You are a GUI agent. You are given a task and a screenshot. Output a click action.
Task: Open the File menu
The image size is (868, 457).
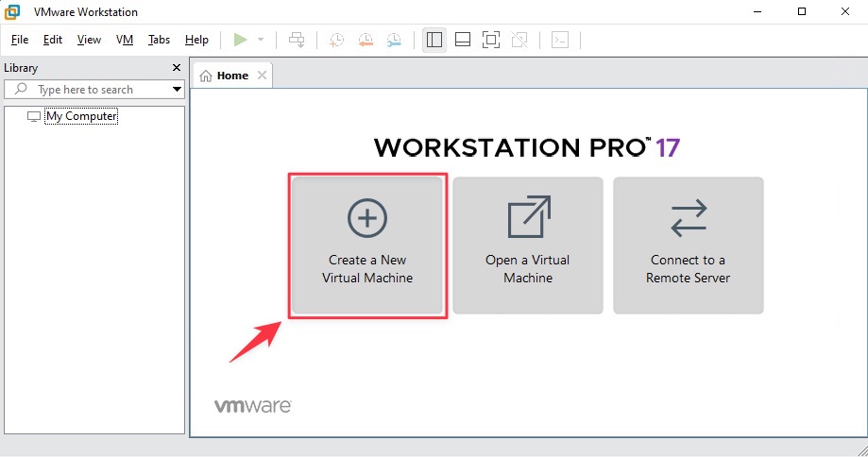click(20, 40)
